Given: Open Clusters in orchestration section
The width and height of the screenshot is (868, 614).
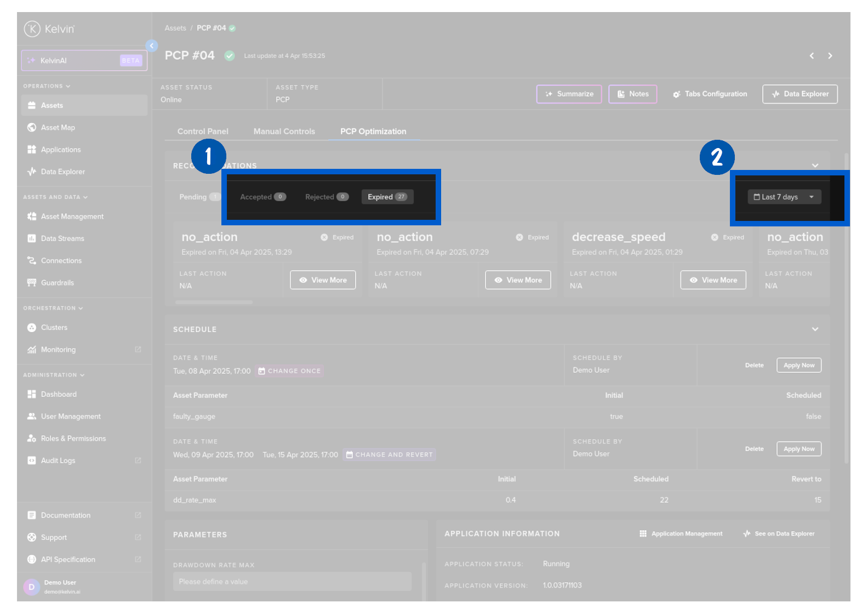Looking at the screenshot, I should 54,328.
